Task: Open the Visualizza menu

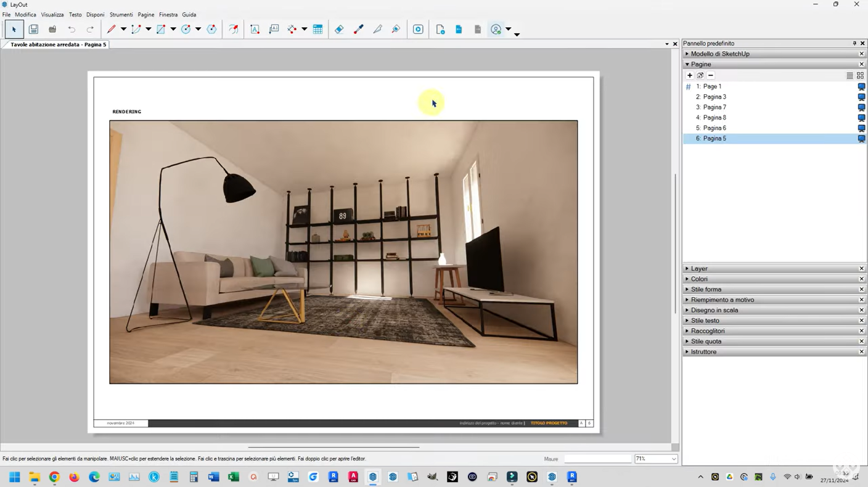Action: pos(52,15)
